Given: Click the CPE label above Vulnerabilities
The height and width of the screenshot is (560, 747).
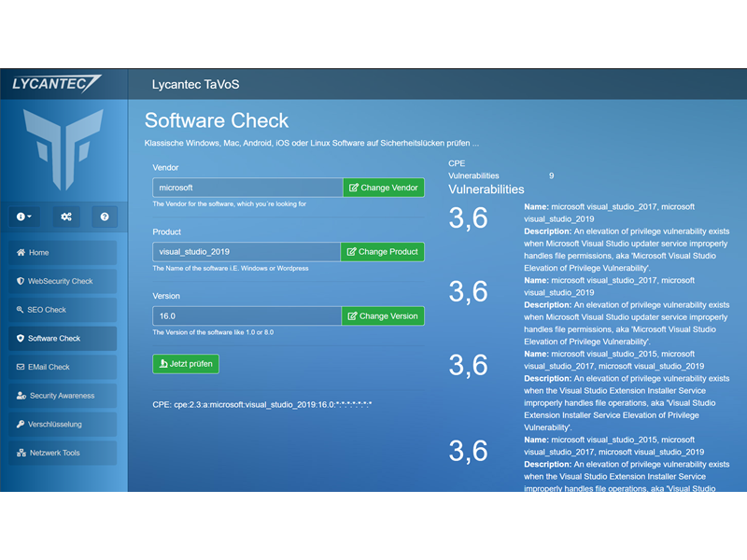Looking at the screenshot, I should (457, 163).
